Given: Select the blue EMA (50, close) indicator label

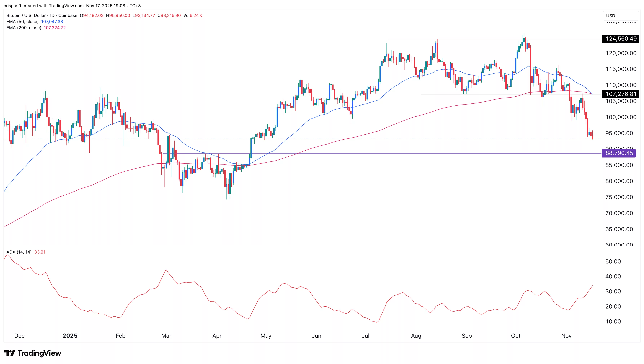Looking at the screenshot, I should (x=23, y=21).
